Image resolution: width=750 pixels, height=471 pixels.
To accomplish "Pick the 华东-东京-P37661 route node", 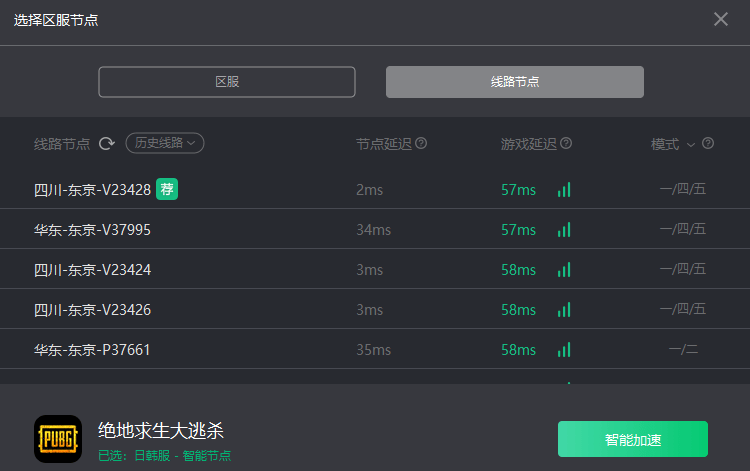I will [x=92, y=350].
